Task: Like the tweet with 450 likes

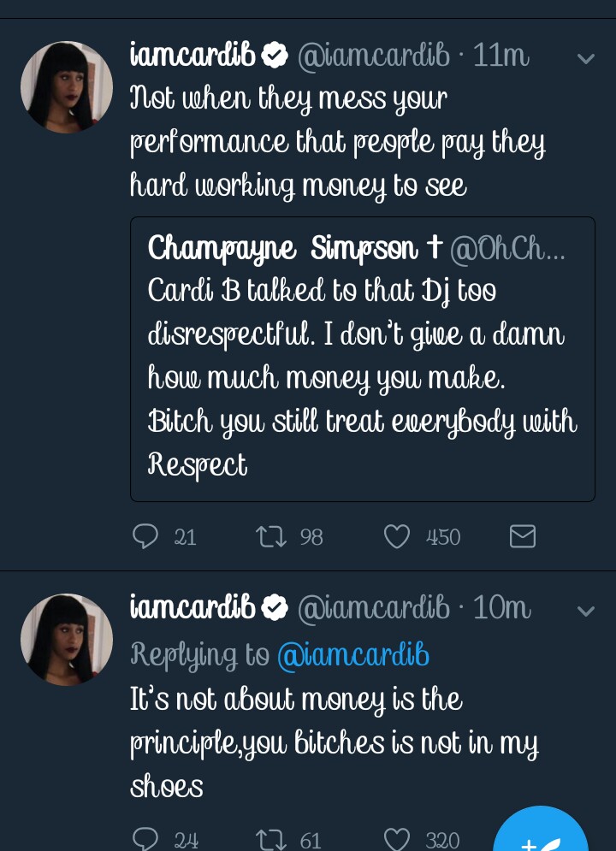Action: (397, 536)
